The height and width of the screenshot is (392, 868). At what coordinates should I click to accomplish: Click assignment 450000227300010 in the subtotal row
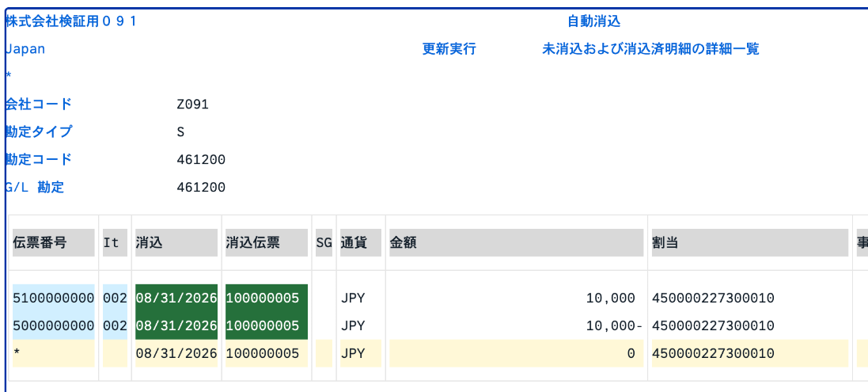tap(713, 353)
